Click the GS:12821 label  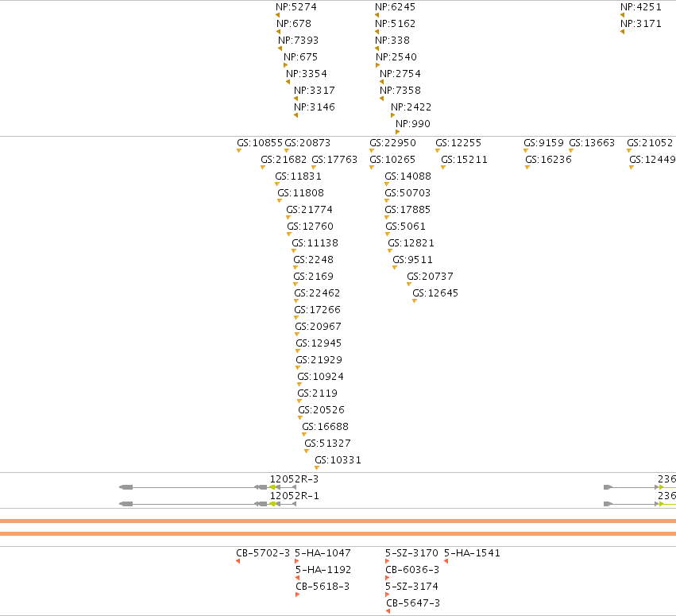[x=411, y=243]
